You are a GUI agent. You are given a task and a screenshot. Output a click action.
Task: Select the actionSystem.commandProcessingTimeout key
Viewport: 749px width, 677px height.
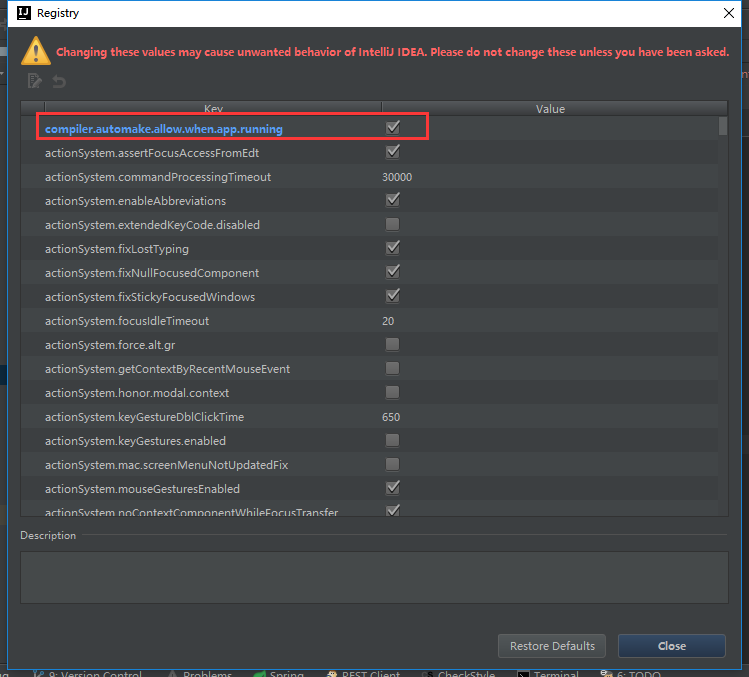point(158,177)
